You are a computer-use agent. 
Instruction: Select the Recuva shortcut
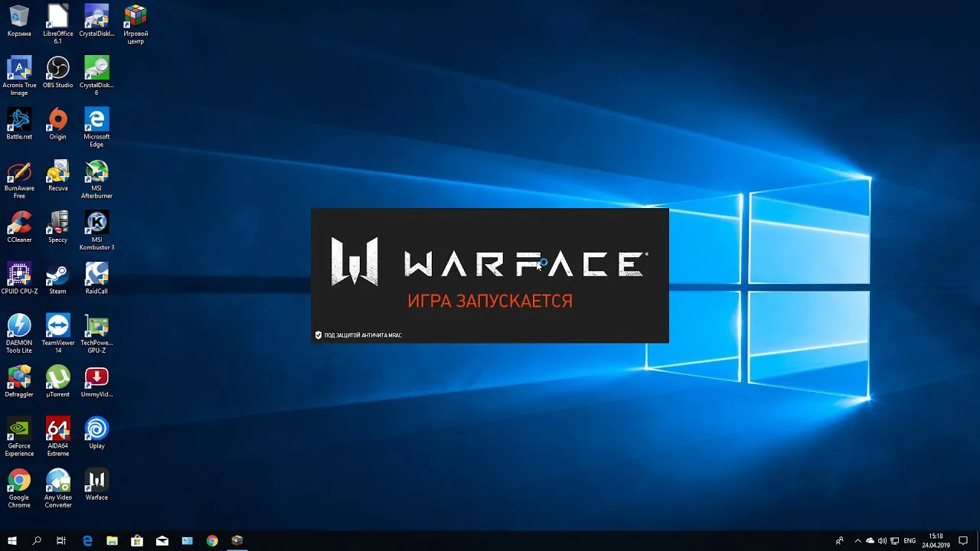57,175
